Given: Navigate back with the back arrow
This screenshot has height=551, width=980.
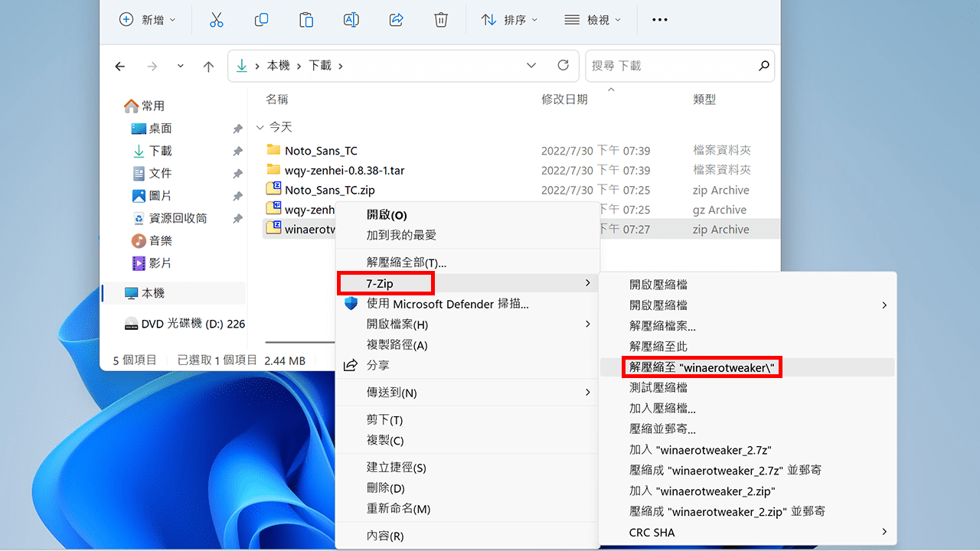Looking at the screenshot, I should (120, 66).
